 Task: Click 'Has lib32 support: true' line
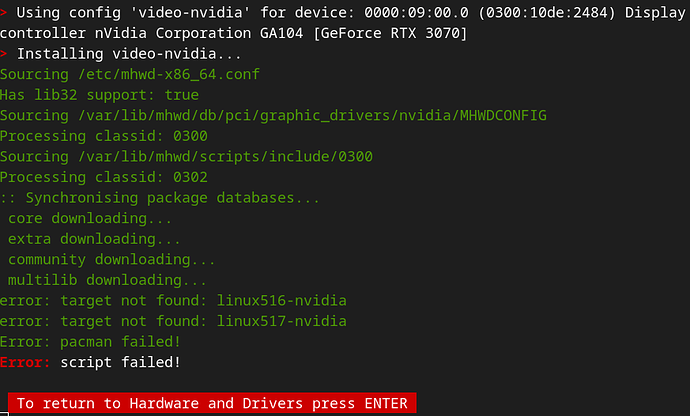99,95
